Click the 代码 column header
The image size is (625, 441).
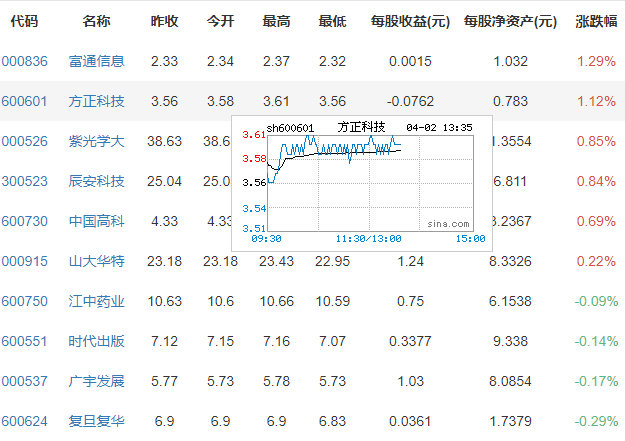(24, 21)
